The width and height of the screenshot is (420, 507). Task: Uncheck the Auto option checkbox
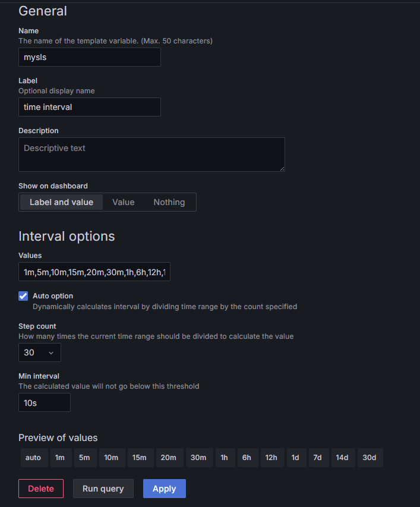coord(24,296)
